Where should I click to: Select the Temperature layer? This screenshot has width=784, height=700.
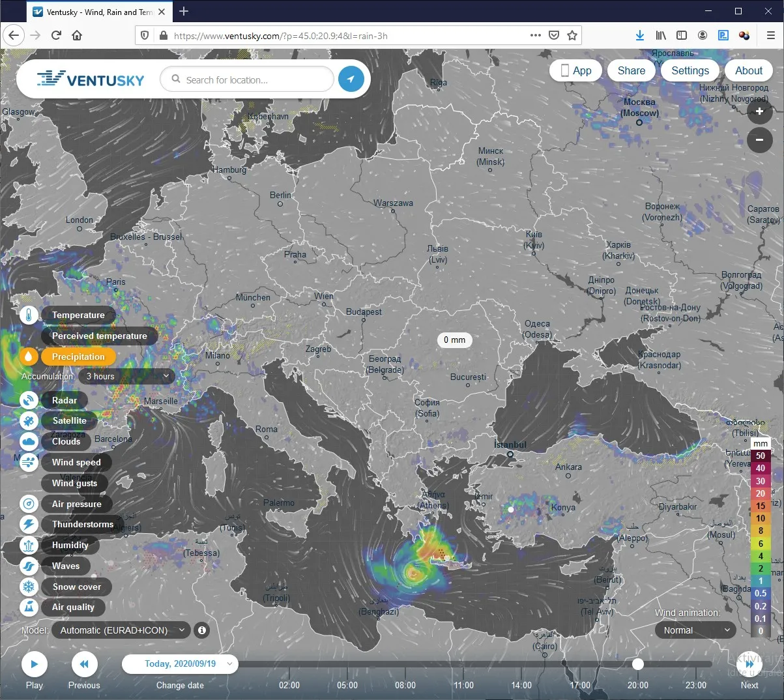pos(78,315)
